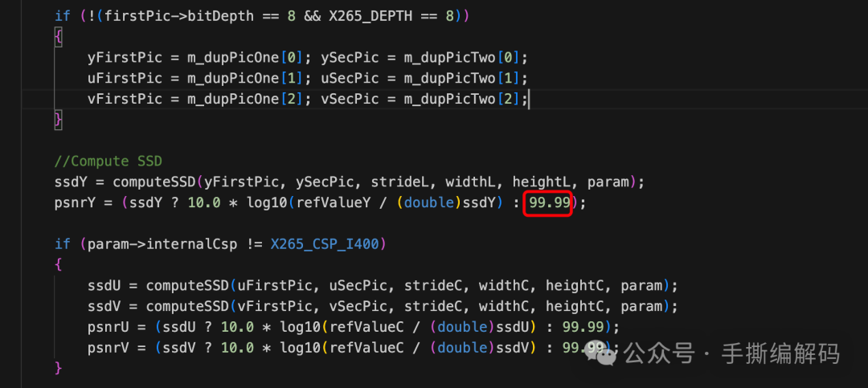Click the closing brace with bracket highlight

tap(58, 120)
